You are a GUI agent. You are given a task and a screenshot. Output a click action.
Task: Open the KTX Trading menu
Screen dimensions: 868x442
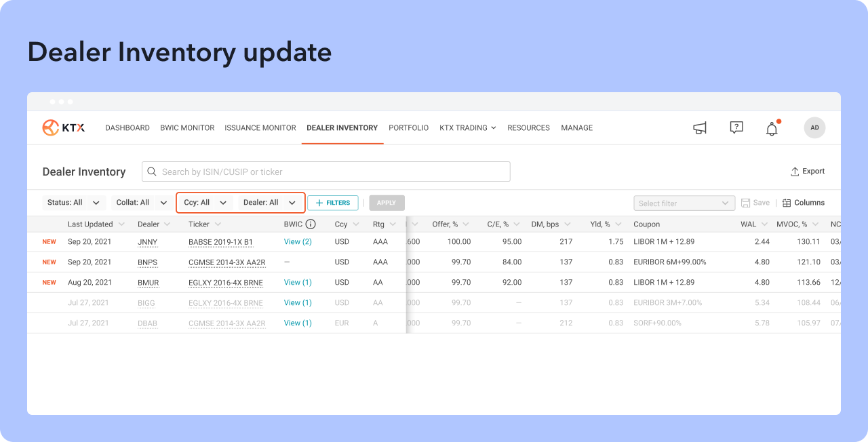click(x=467, y=127)
